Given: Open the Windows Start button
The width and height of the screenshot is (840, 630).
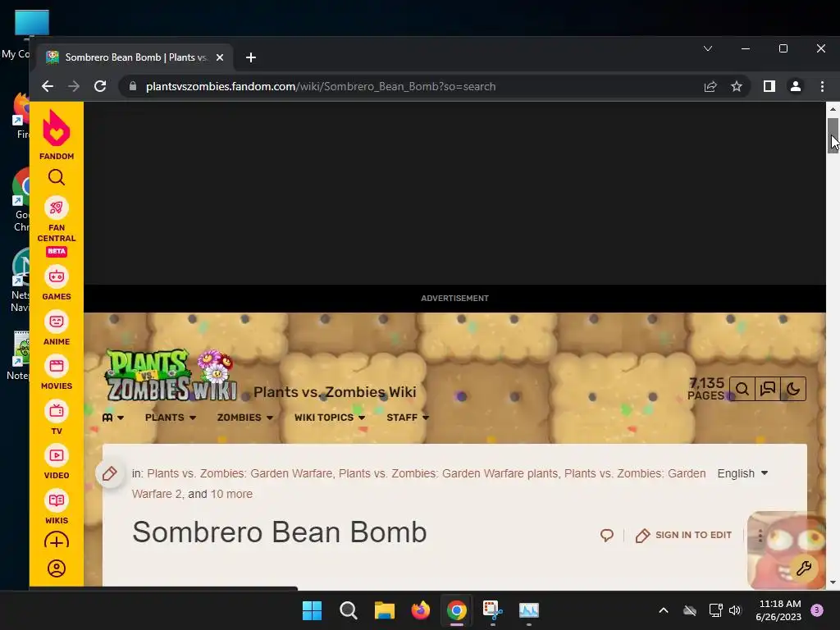Looking at the screenshot, I should point(312,610).
